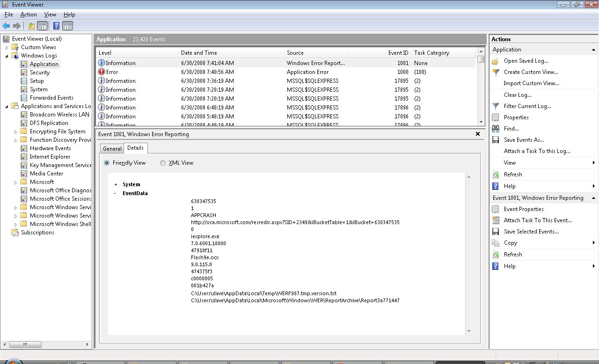Image resolution: width=599 pixels, height=364 pixels.
Task: Expand the Custom Views tree node
Action: (7, 47)
